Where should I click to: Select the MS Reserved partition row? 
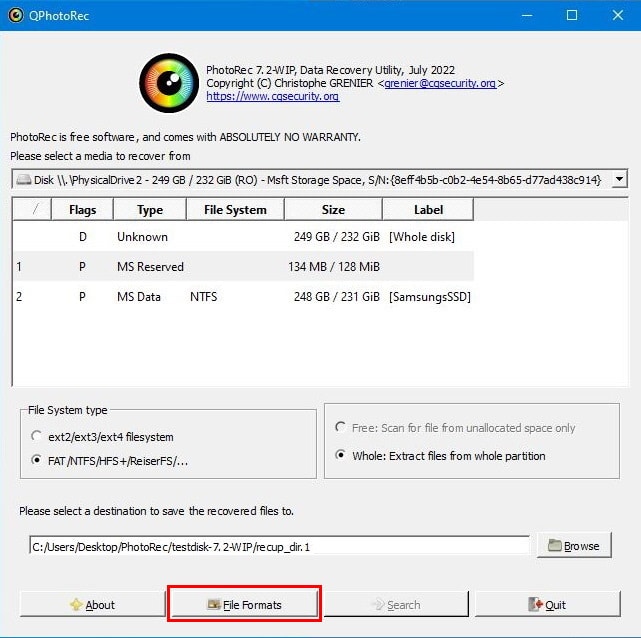click(x=242, y=267)
